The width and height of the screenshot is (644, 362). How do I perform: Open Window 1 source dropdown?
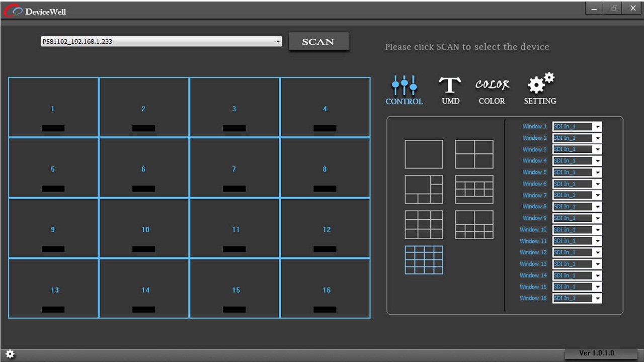point(577,127)
